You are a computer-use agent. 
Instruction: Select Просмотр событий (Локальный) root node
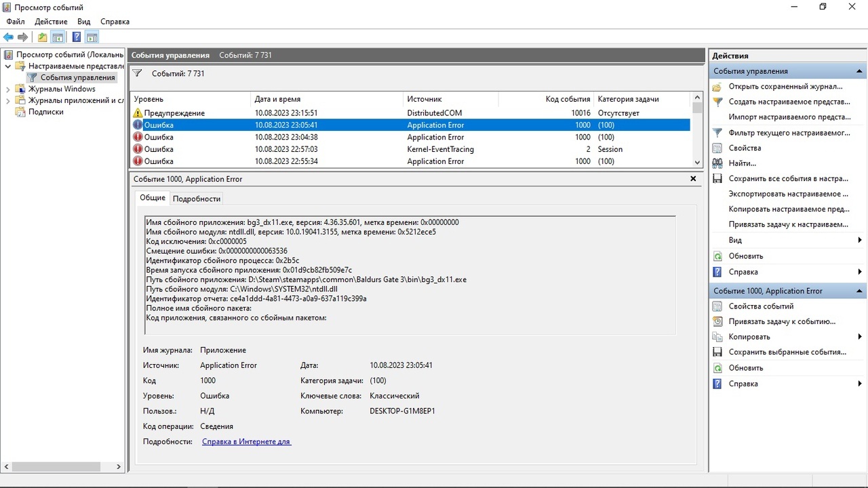click(70, 55)
